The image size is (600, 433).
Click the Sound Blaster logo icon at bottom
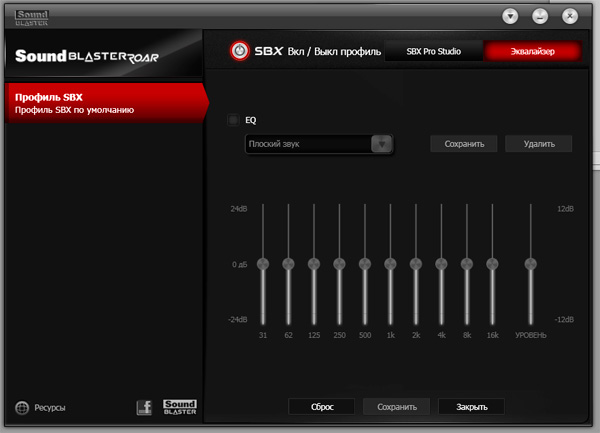tap(180, 407)
